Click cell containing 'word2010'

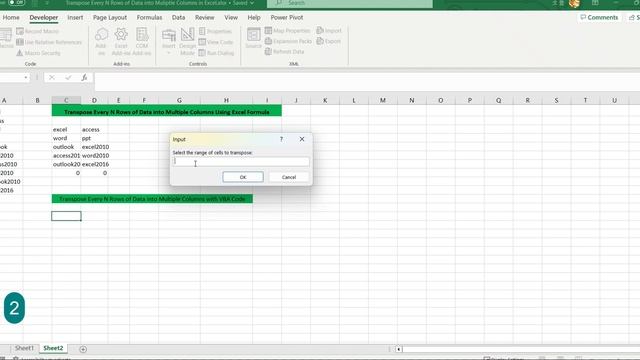(x=94, y=156)
